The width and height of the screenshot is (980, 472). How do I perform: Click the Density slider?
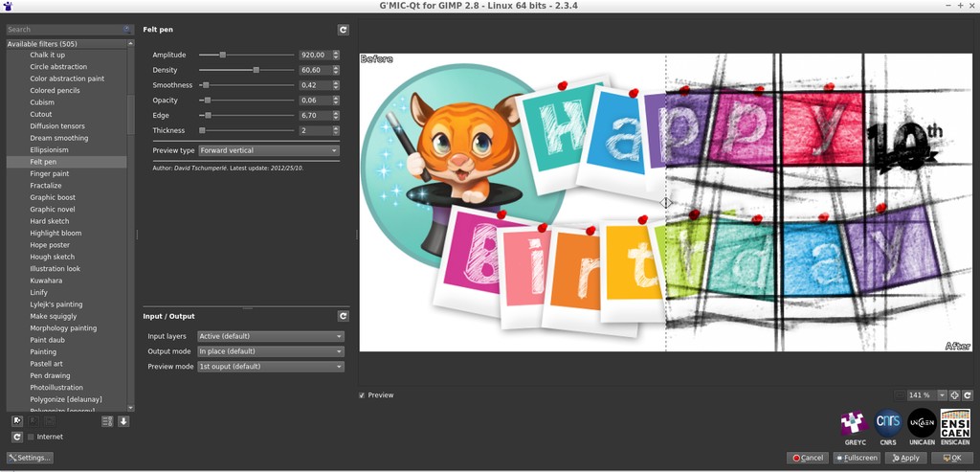[246, 70]
